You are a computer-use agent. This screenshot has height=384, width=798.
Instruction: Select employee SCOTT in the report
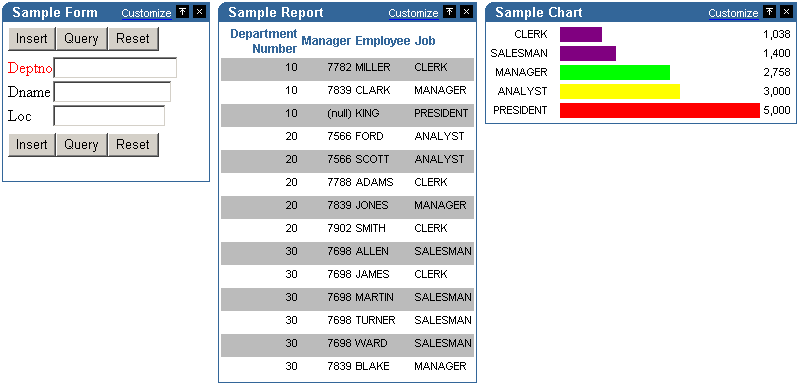click(x=372, y=159)
